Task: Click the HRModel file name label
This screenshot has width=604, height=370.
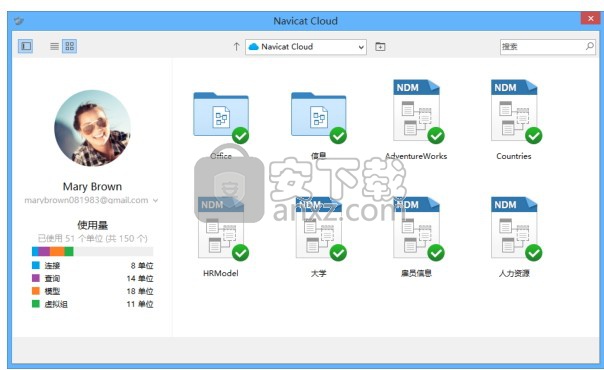Action: [x=221, y=273]
